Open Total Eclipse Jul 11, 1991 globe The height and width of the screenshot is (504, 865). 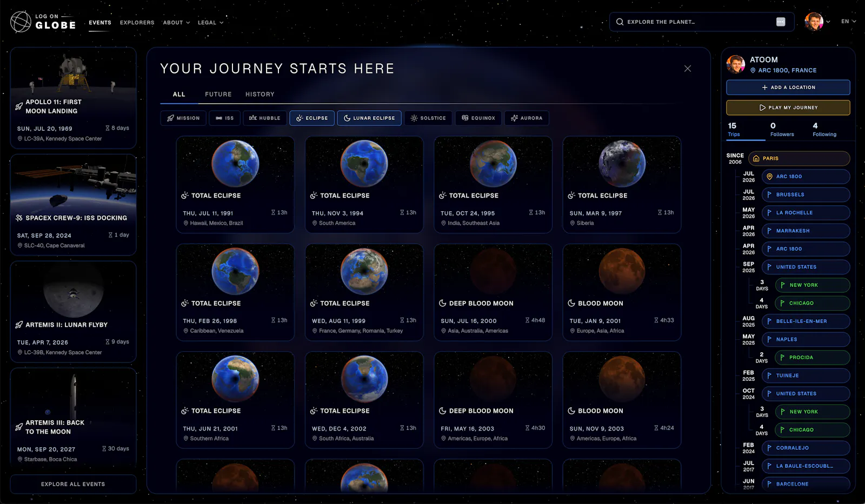tap(235, 164)
